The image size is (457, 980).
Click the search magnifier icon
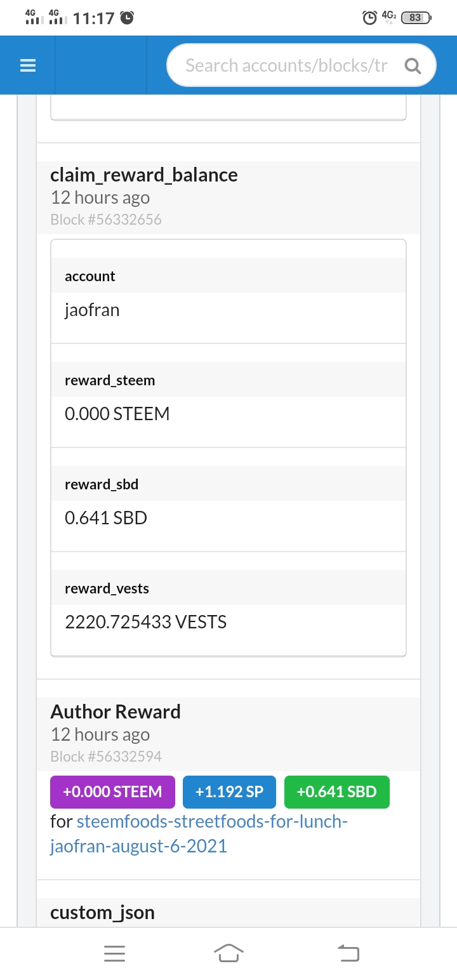(413, 65)
